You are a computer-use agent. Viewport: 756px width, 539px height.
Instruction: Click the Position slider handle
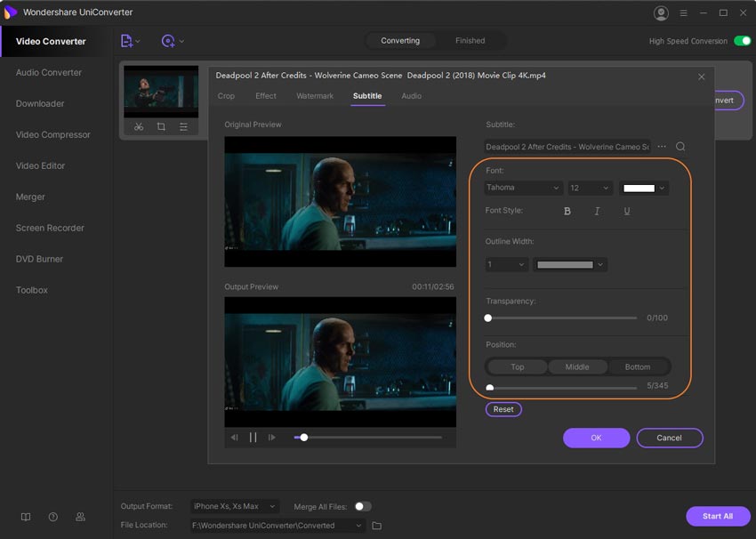[x=490, y=387]
